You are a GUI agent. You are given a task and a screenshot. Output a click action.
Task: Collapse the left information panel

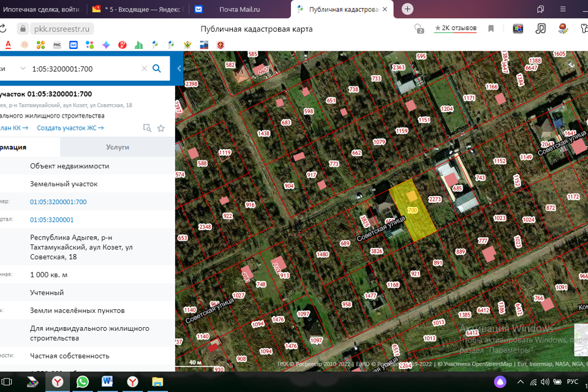click(x=179, y=69)
